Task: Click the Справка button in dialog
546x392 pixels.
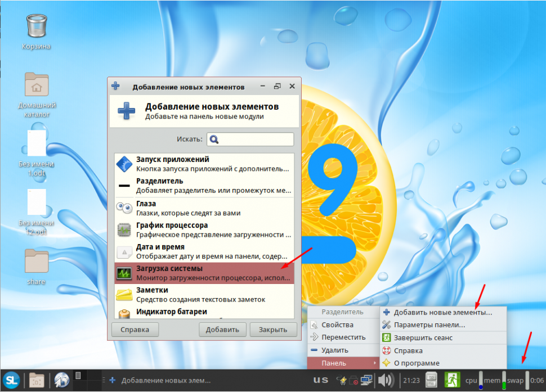Action: [135, 330]
